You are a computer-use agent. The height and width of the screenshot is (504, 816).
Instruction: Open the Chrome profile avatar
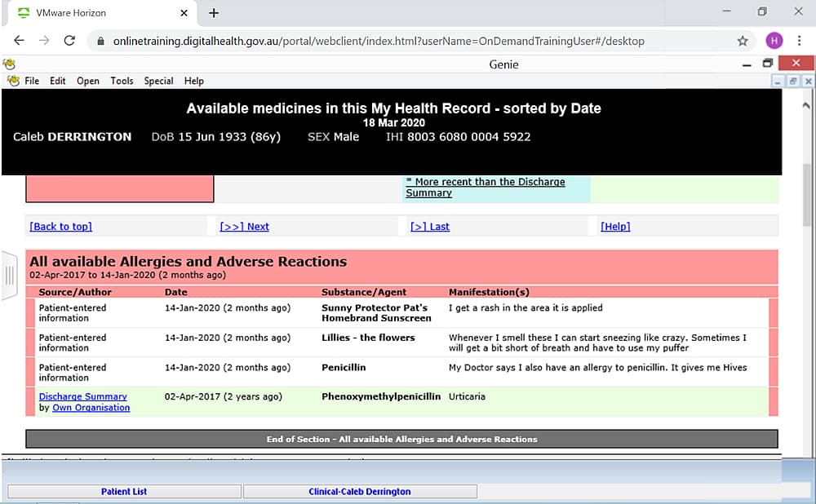[x=773, y=41]
